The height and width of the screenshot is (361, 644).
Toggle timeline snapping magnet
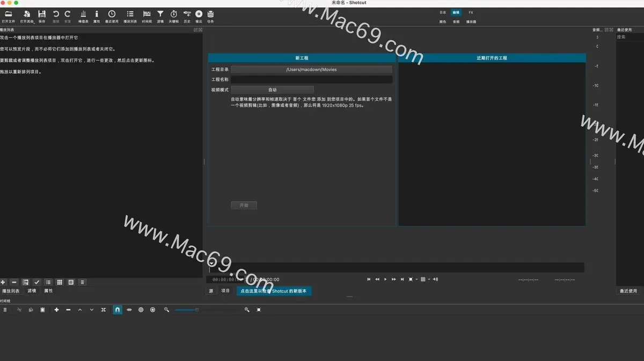(118, 310)
